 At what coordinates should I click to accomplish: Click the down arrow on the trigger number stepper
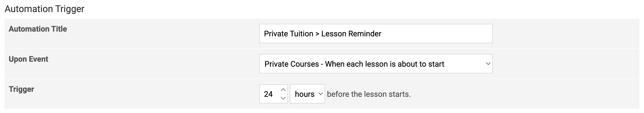tap(283, 98)
